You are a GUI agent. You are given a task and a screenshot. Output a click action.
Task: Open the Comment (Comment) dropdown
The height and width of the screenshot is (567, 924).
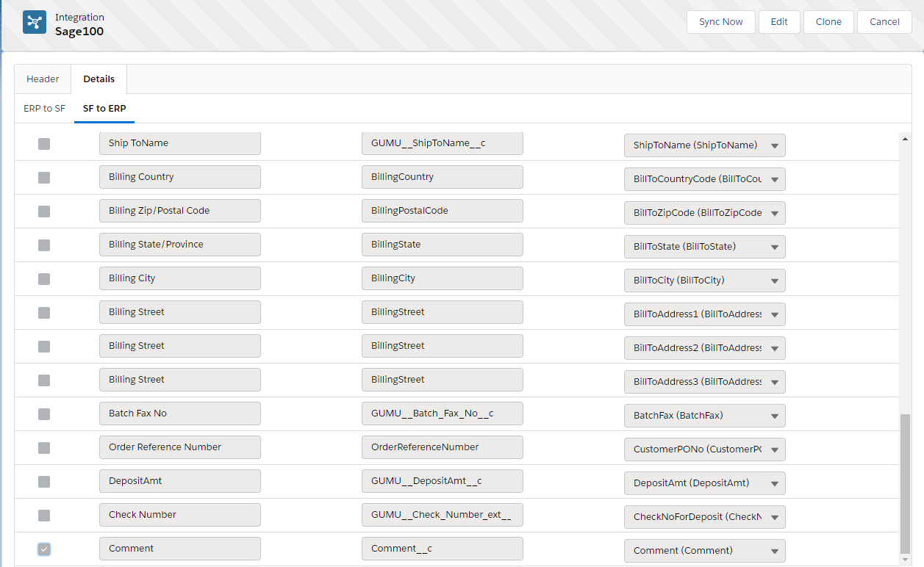tap(704, 551)
